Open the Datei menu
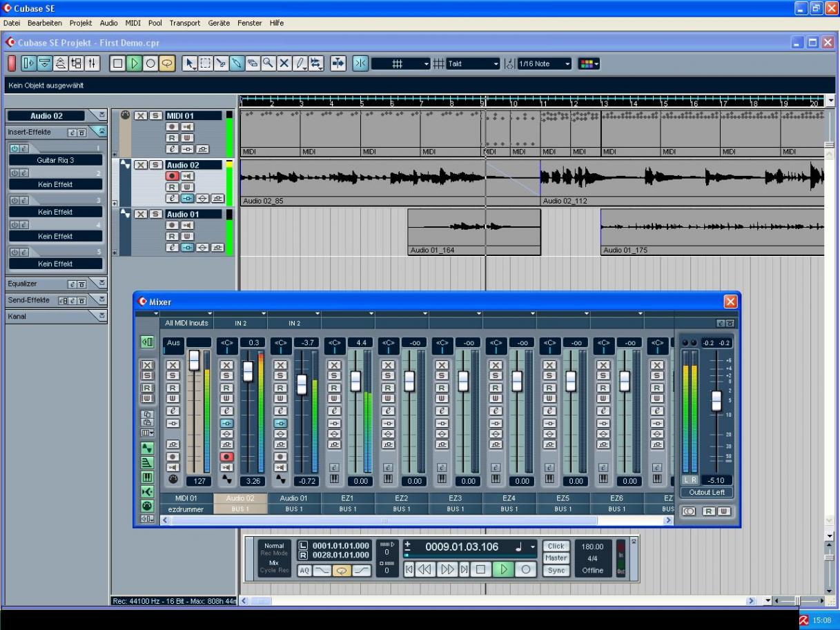The width and height of the screenshot is (840, 630). pyautogui.click(x=12, y=23)
